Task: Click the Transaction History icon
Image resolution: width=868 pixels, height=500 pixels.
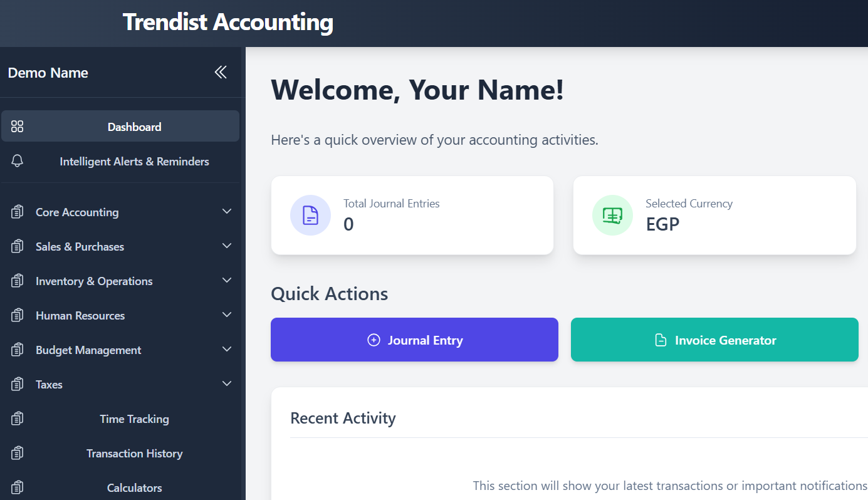Action: tap(17, 452)
